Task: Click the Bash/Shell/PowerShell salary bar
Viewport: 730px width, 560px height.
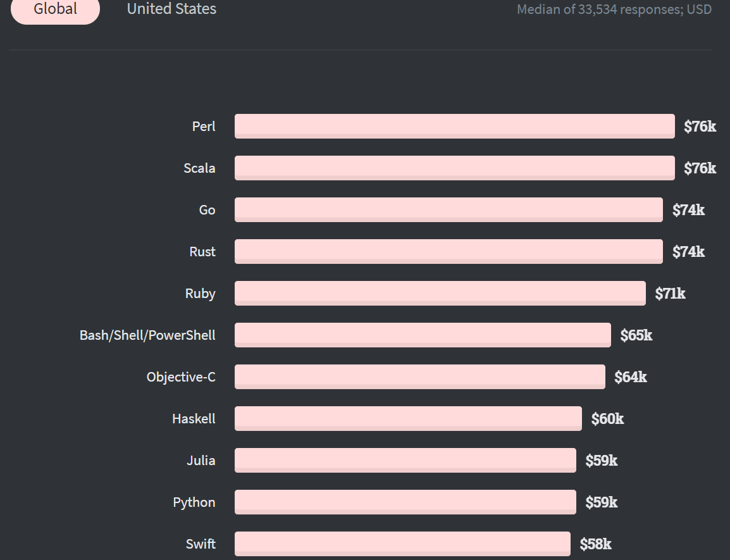Action: [x=423, y=335]
